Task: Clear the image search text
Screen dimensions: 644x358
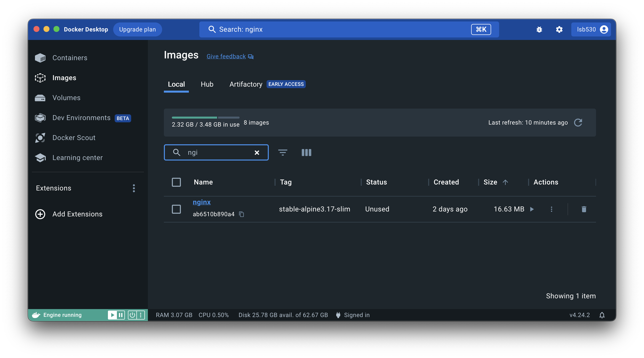Action: [257, 152]
